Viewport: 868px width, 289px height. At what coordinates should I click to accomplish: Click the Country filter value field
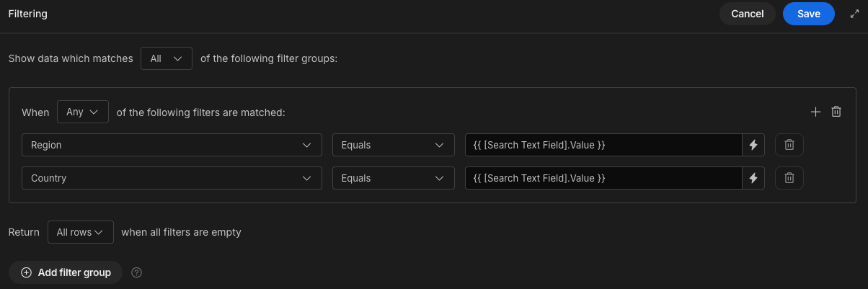pos(603,178)
